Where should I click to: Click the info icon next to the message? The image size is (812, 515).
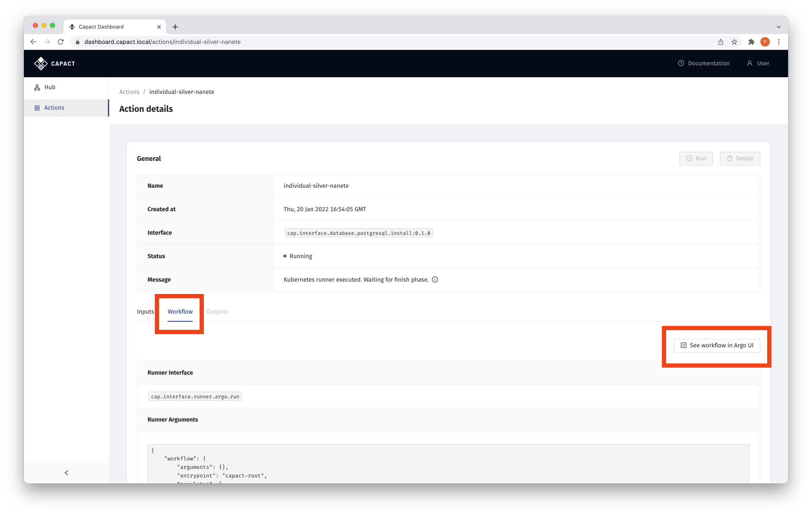click(x=435, y=279)
